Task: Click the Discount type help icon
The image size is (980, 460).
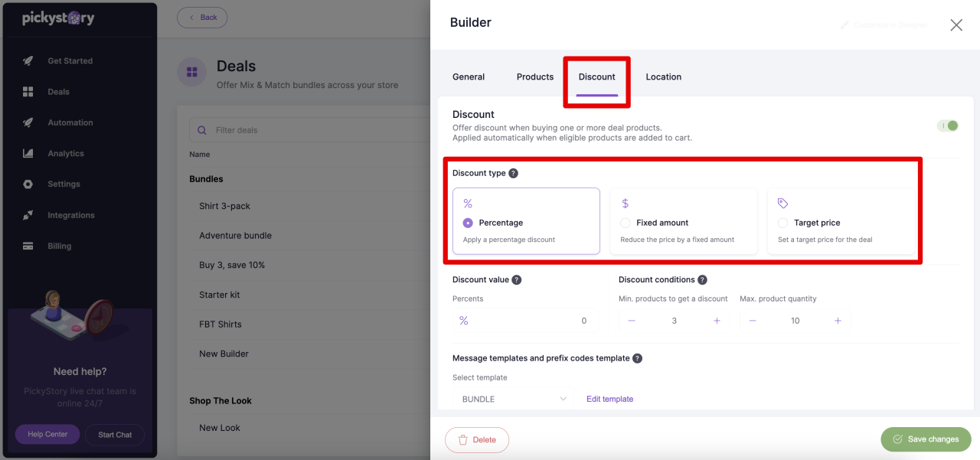Action: [513, 173]
